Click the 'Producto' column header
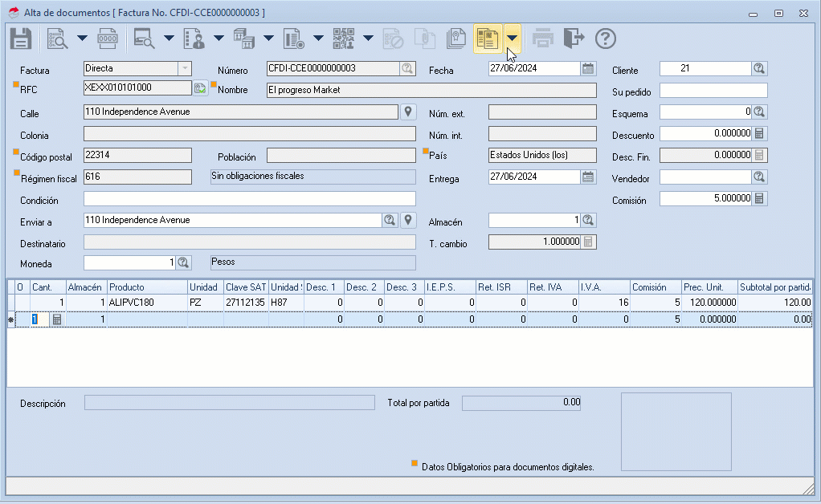821x504 pixels. tap(146, 287)
